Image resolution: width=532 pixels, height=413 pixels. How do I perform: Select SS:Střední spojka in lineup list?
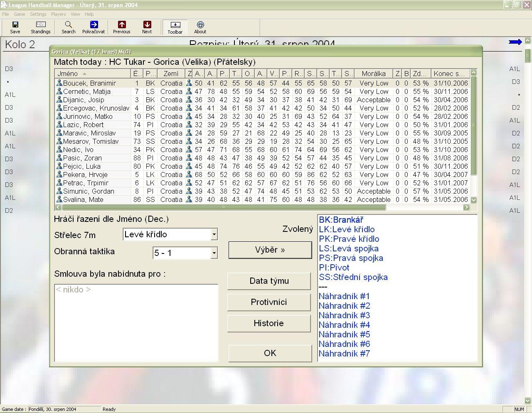(x=353, y=277)
